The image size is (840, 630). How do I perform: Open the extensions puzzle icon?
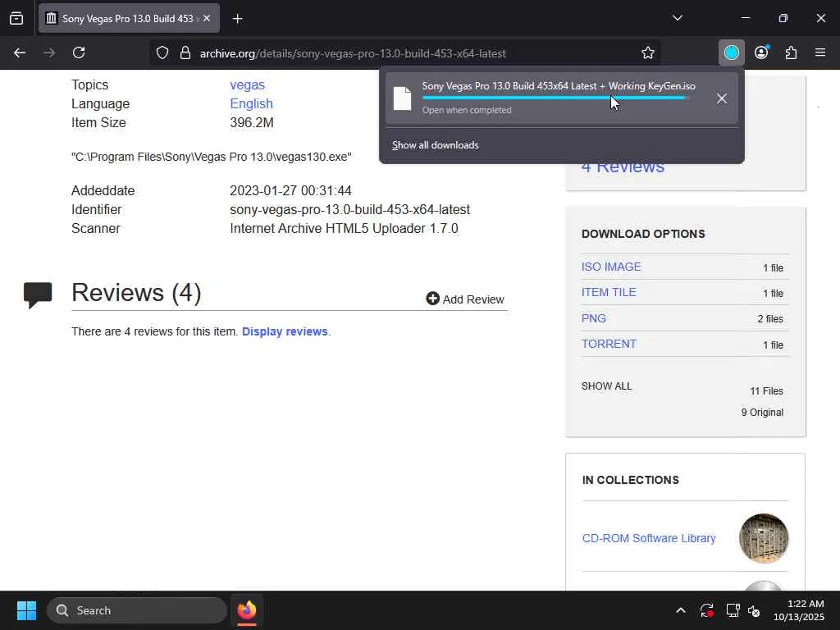(791, 52)
